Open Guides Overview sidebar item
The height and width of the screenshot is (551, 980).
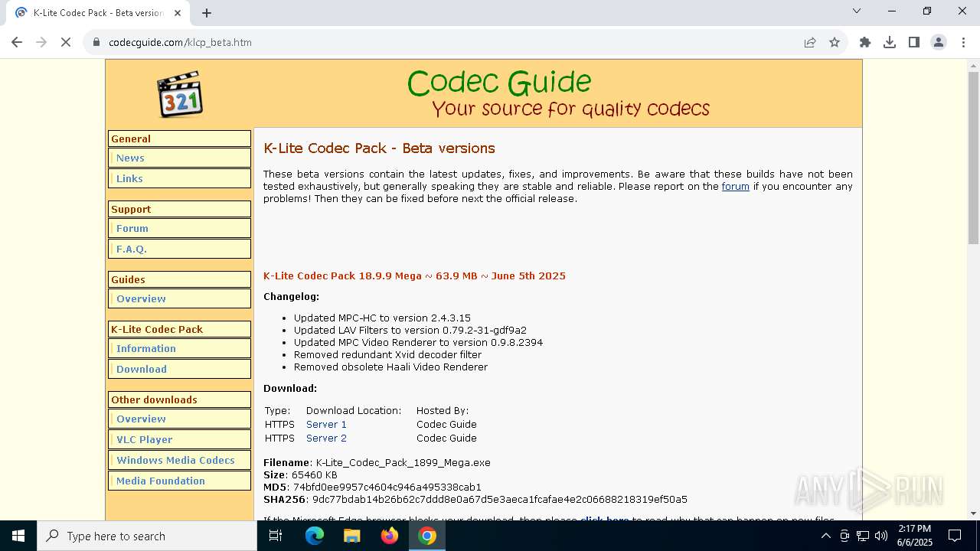coord(179,298)
